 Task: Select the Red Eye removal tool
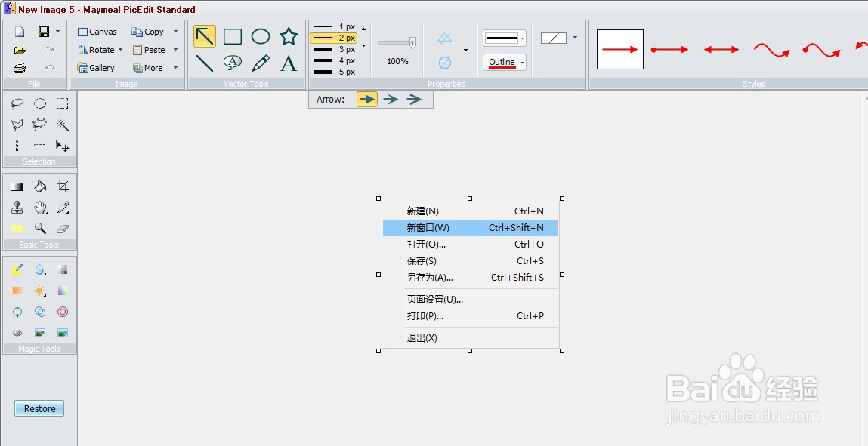(x=17, y=333)
